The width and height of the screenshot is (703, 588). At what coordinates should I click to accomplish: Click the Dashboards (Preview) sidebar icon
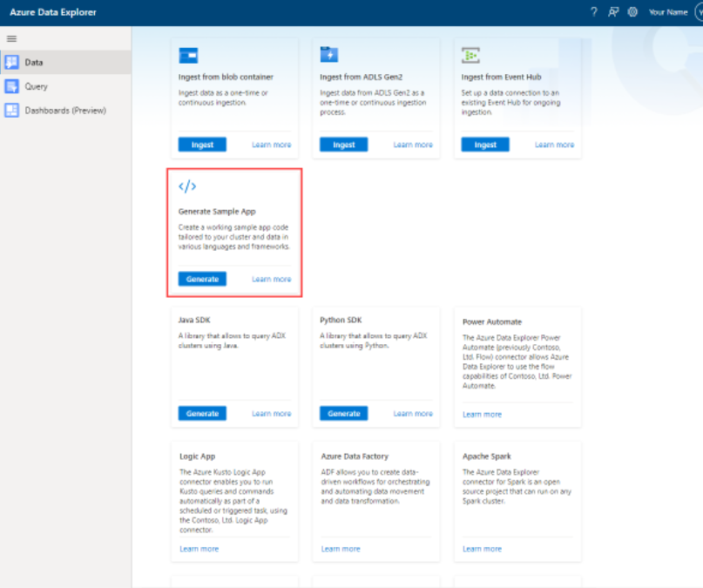click(x=11, y=111)
